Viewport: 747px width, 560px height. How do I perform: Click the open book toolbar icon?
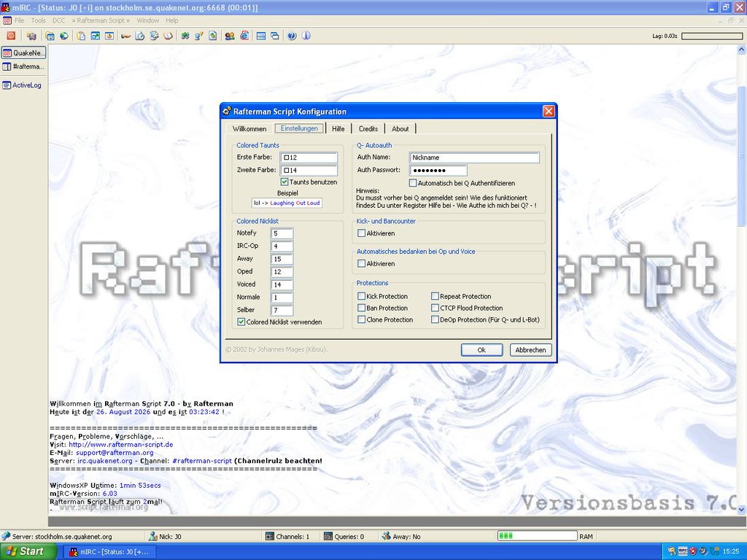click(x=168, y=36)
